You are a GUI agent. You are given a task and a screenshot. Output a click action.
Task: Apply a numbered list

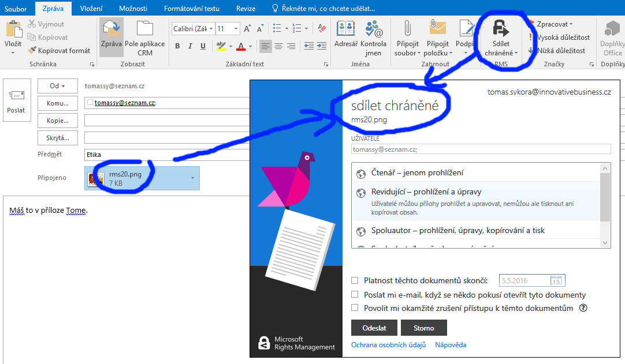296,28
